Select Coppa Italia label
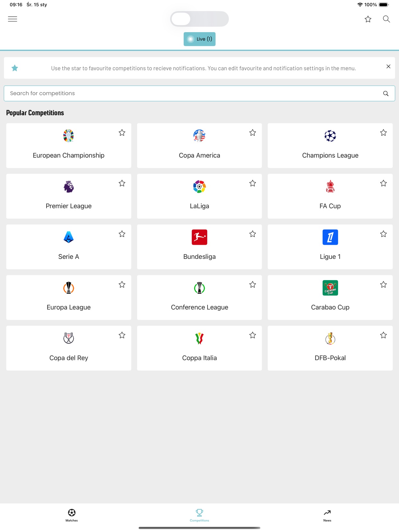 click(x=199, y=358)
